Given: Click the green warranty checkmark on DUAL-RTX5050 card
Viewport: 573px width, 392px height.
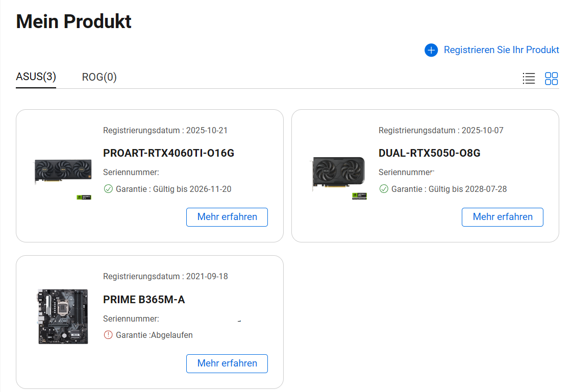Looking at the screenshot, I should 384,189.
